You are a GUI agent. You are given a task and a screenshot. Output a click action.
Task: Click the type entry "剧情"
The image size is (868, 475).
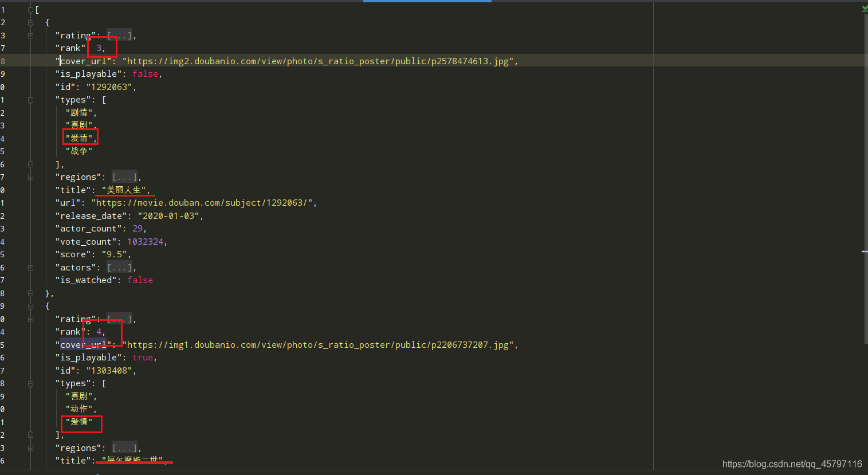point(78,113)
